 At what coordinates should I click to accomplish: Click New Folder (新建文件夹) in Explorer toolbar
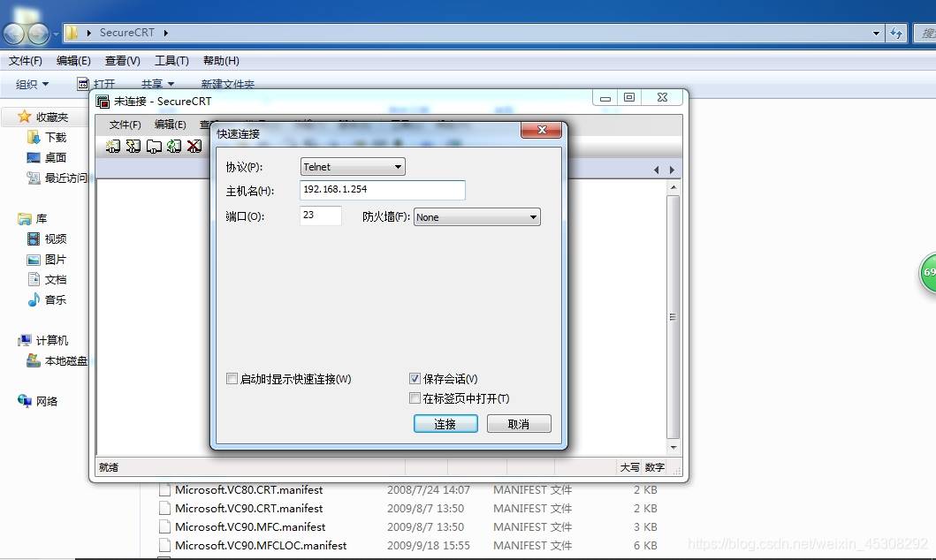click(x=227, y=85)
